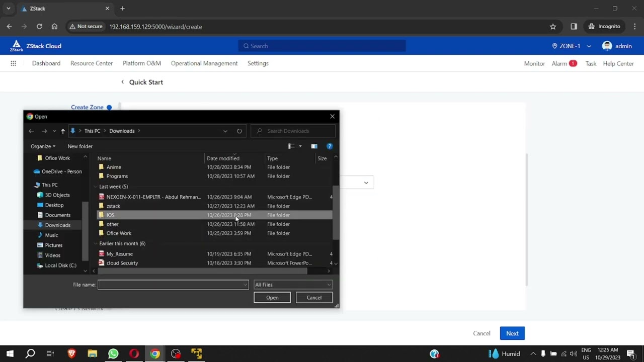Open Operational Management menu

click(204, 63)
